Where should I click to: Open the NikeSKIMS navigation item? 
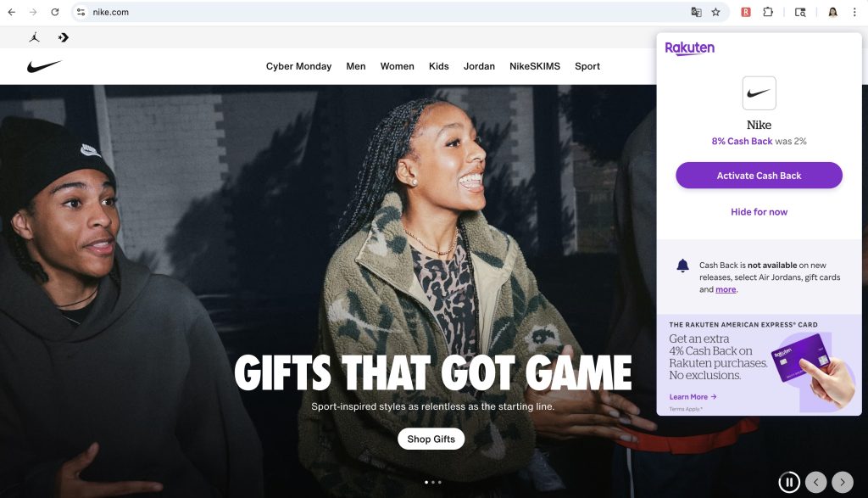point(535,66)
